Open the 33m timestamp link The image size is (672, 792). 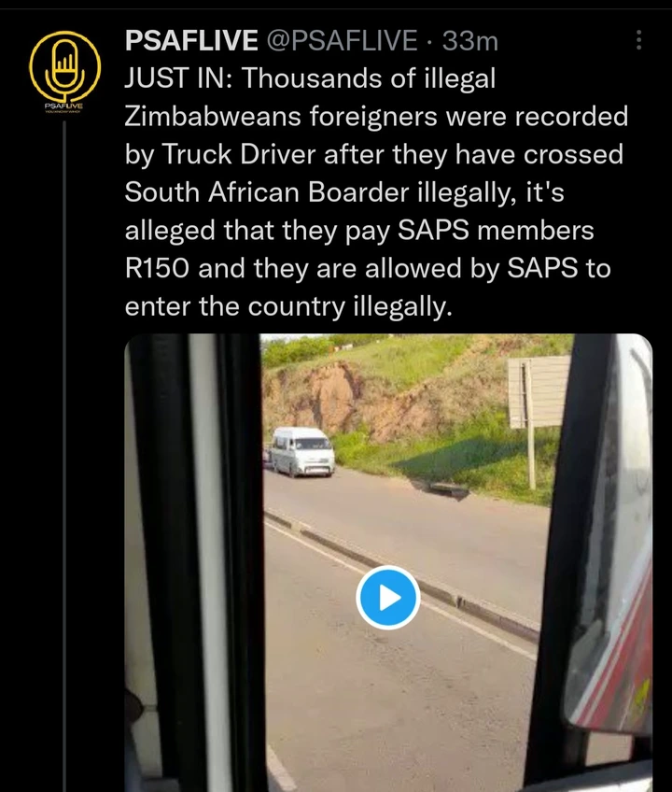[470, 40]
